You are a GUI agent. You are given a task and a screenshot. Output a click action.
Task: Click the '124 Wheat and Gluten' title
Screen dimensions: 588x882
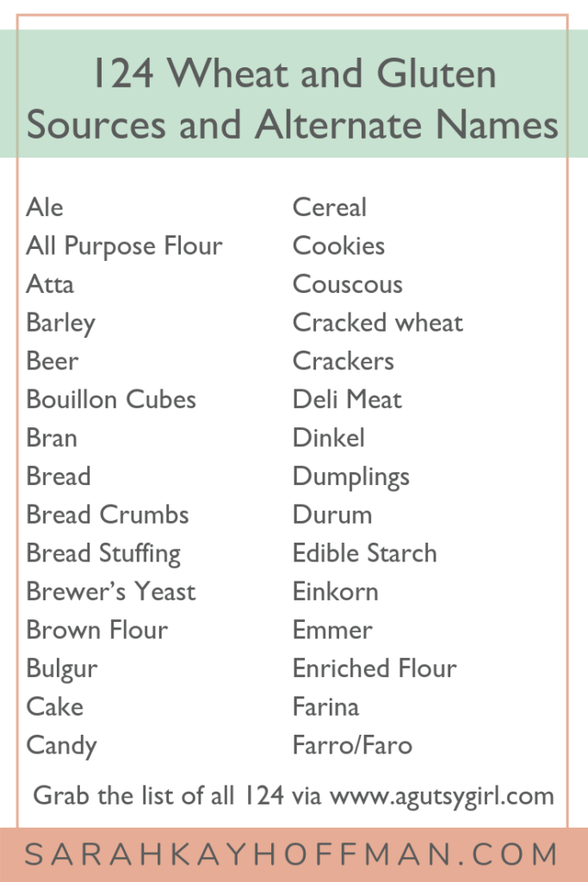(294, 74)
